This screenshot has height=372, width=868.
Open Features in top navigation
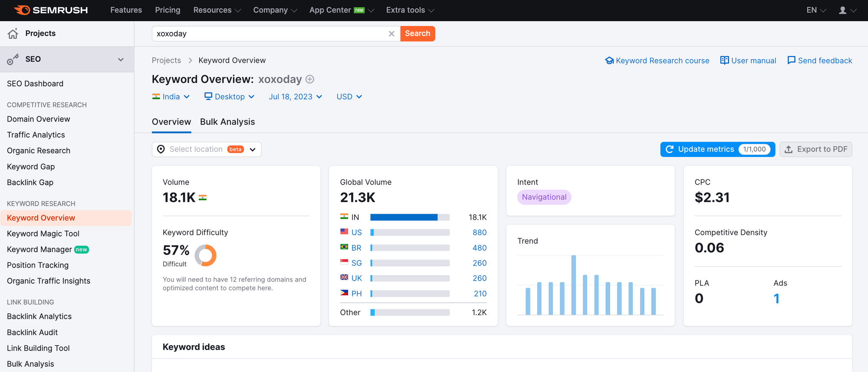click(126, 10)
